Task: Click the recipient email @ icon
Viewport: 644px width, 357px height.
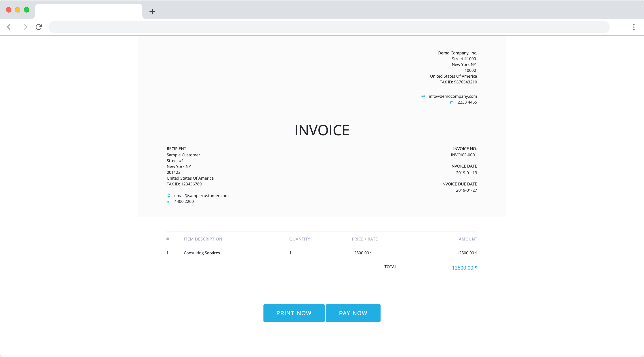Action: pos(168,196)
